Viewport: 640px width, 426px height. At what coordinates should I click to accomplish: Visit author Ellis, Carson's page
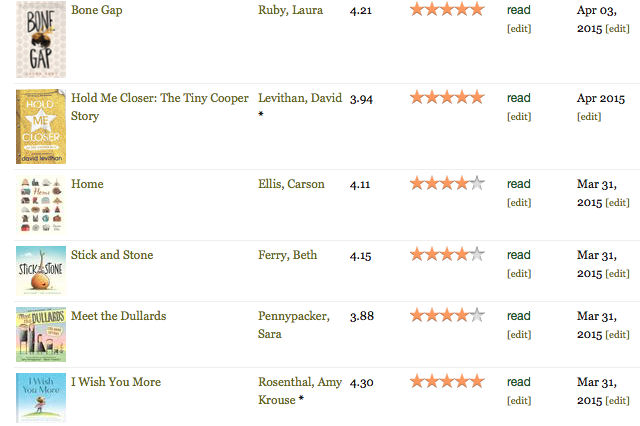pyautogui.click(x=291, y=184)
